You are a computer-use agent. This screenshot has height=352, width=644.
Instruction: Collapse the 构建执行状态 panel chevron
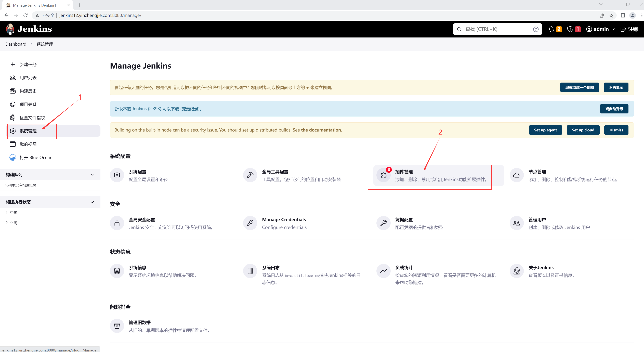click(92, 202)
